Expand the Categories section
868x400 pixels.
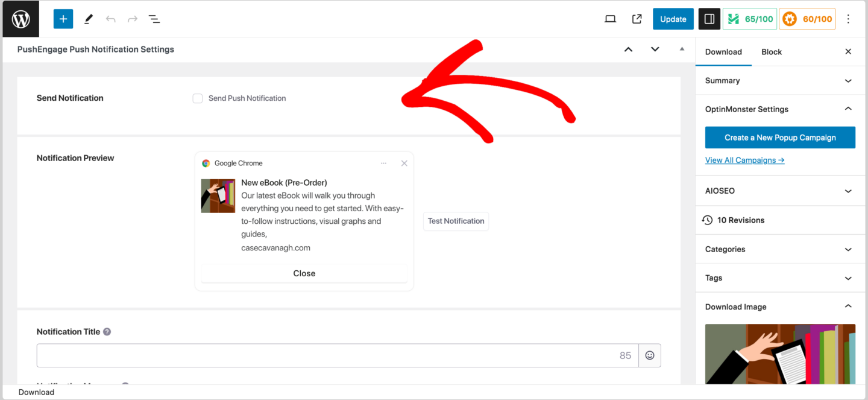click(x=780, y=249)
